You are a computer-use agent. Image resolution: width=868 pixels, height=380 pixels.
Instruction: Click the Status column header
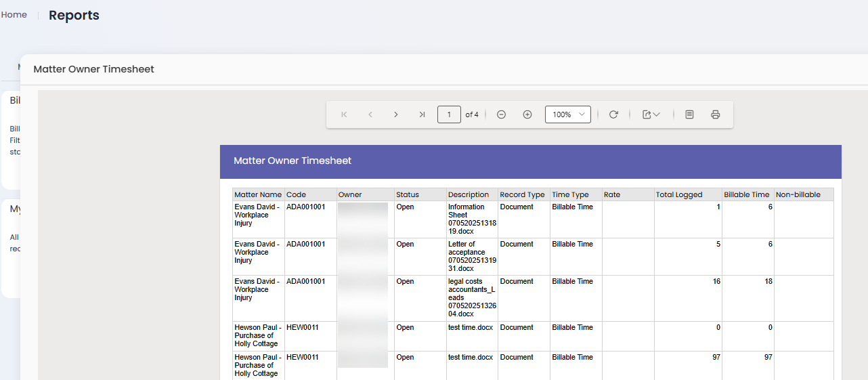tap(420, 194)
